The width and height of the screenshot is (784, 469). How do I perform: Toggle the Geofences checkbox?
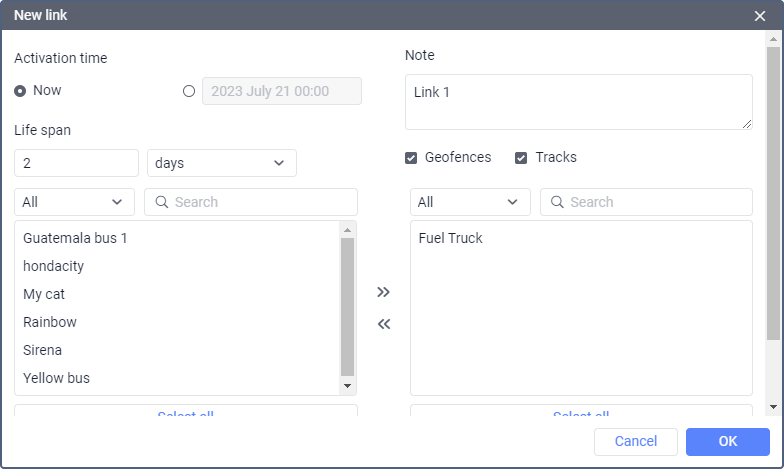tap(411, 158)
